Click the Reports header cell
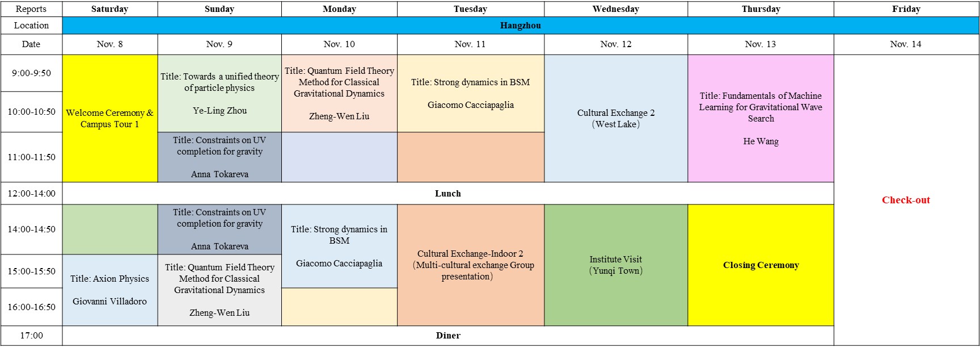This screenshot has height=347, width=980. (x=31, y=9)
